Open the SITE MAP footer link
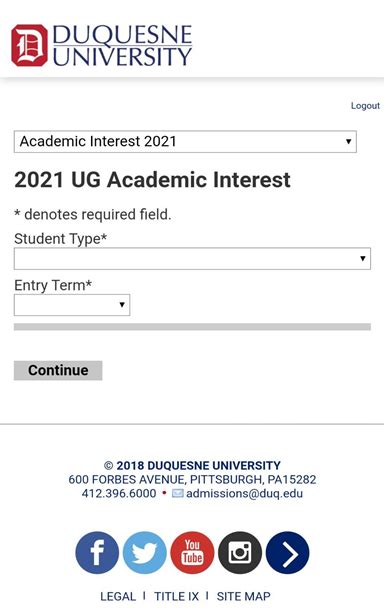Viewport: 384px width, 616px height. click(x=244, y=596)
